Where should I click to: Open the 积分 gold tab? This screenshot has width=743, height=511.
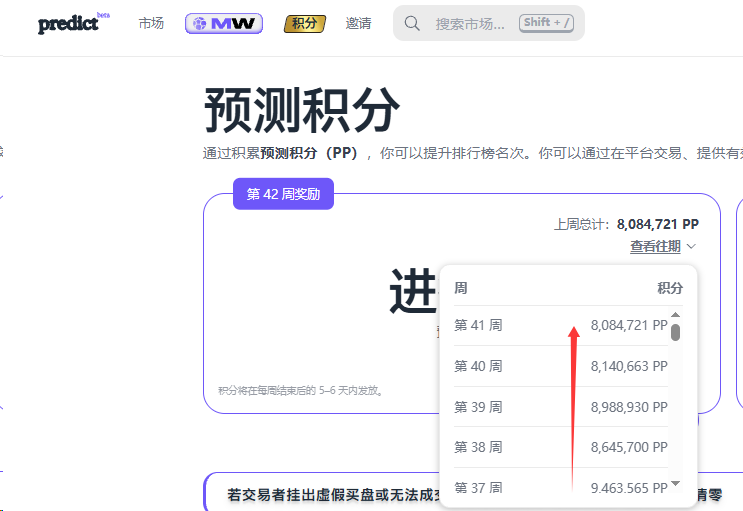click(304, 23)
